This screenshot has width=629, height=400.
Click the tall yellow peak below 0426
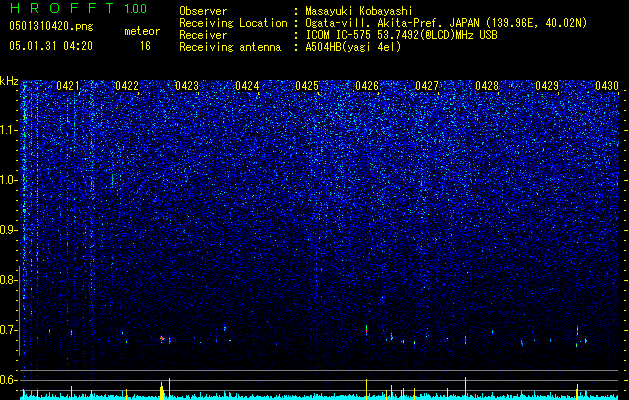367,389
